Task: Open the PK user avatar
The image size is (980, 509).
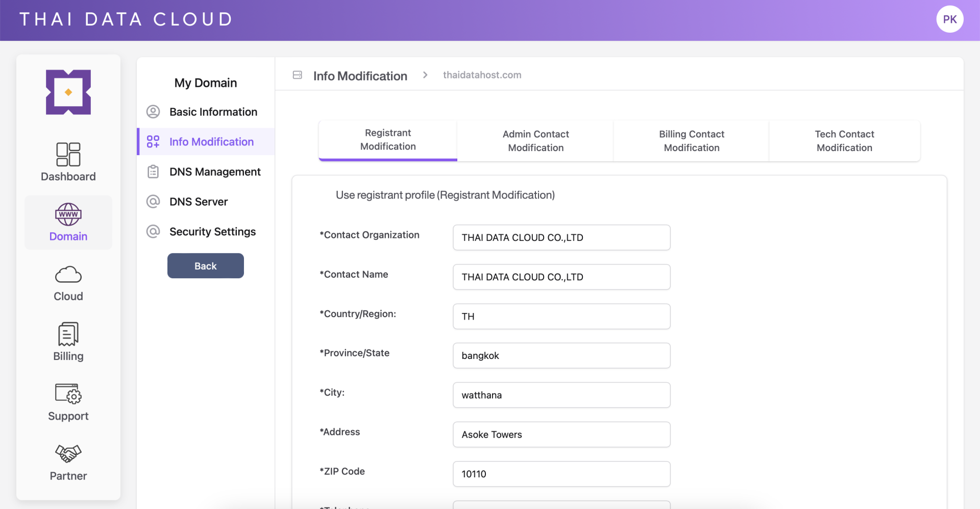Action: point(950,19)
